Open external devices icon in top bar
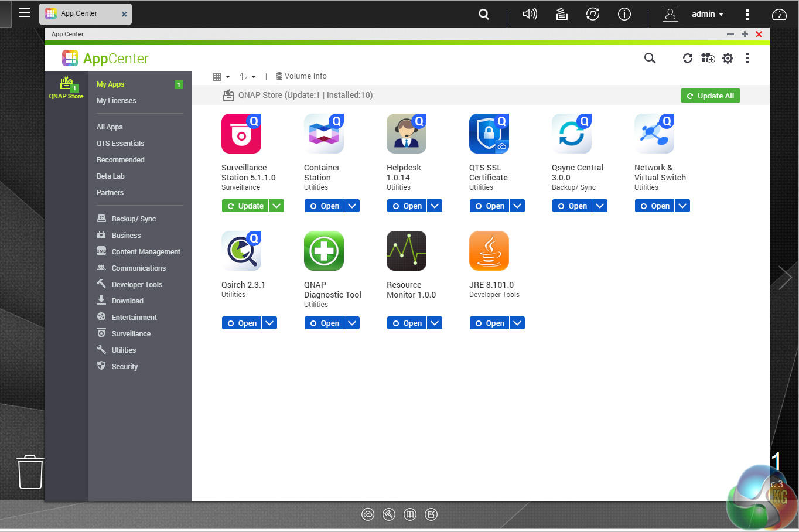799x532 pixels. pos(593,14)
